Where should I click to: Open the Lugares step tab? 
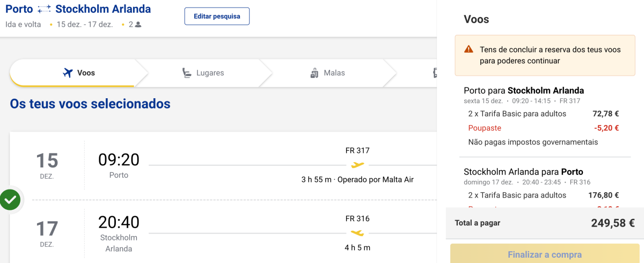click(x=203, y=73)
